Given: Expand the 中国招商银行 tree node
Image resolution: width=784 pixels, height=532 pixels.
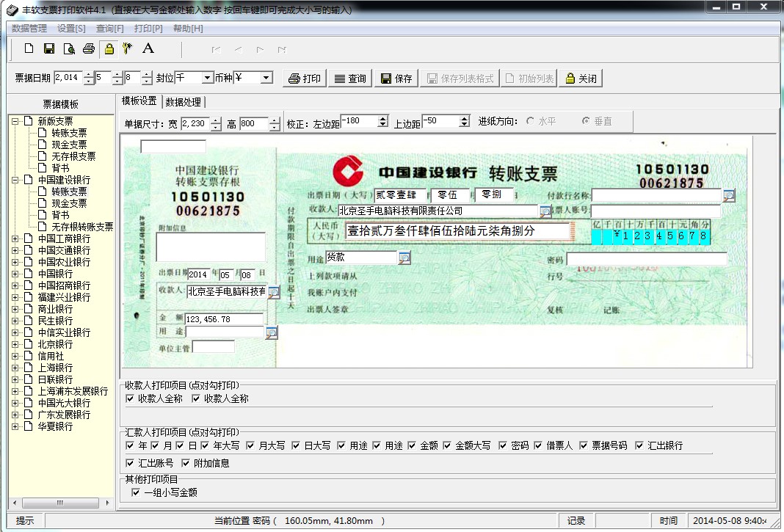Looking at the screenshot, I should (15, 285).
